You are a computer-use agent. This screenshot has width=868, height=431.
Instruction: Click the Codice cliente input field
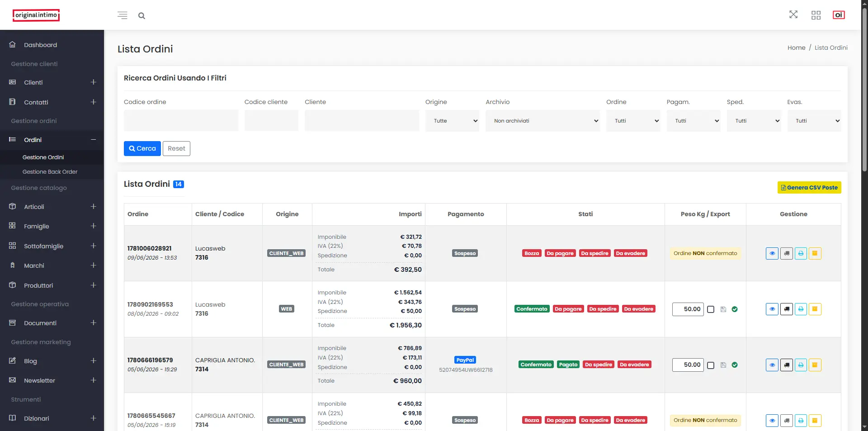click(271, 121)
